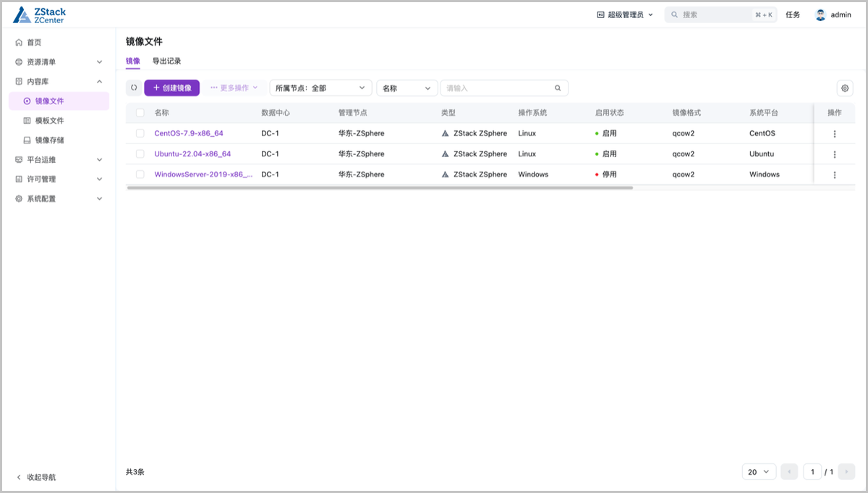Image resolution: width=868 pixels, height=493 pixels.
Task: Click the refresh icon button
Action: coord(134,88)
